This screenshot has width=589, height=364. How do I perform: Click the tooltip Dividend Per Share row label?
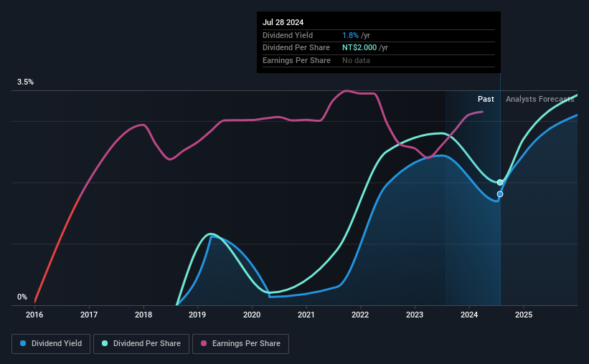click(x=296, y=48)
